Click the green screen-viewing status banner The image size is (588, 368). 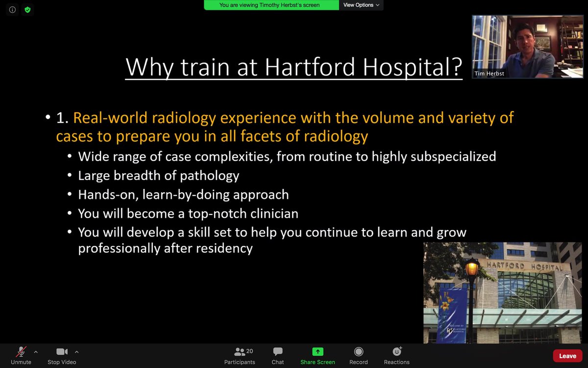(x=271, y=5)
